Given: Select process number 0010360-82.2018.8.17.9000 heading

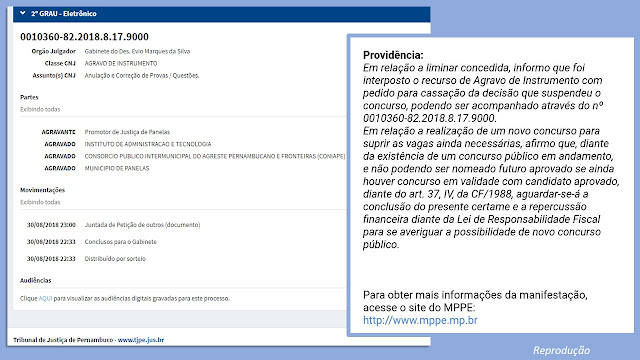Looking at the screenshot, I should click(x=84, y=37).
